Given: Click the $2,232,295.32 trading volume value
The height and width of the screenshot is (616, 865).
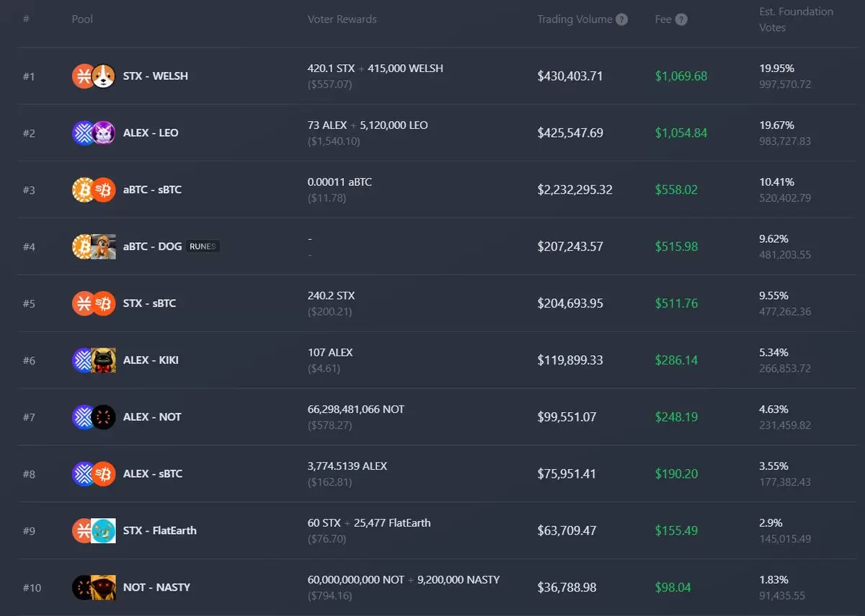Looking at the screenshot, I should pos(575,190).
